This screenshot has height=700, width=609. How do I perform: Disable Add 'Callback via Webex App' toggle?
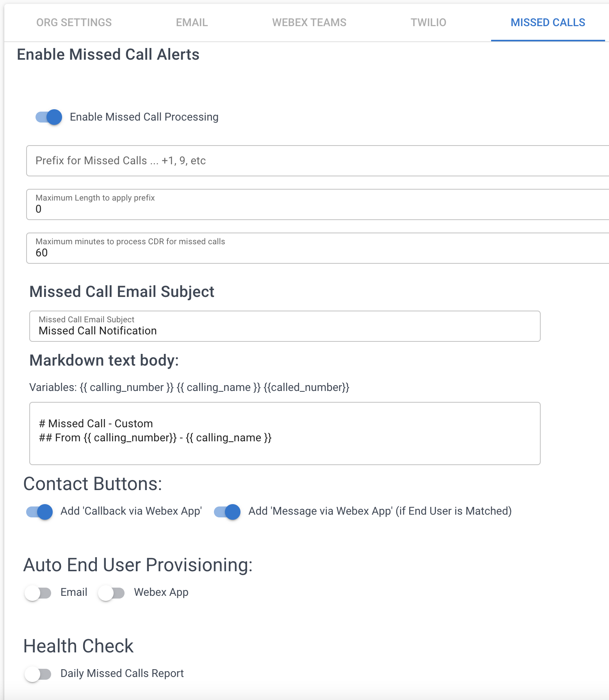click(x=39, y=512)
